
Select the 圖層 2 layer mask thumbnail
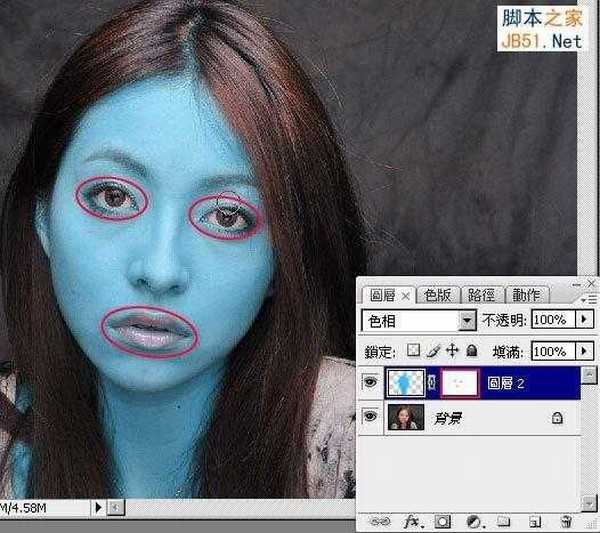point(460,383)
